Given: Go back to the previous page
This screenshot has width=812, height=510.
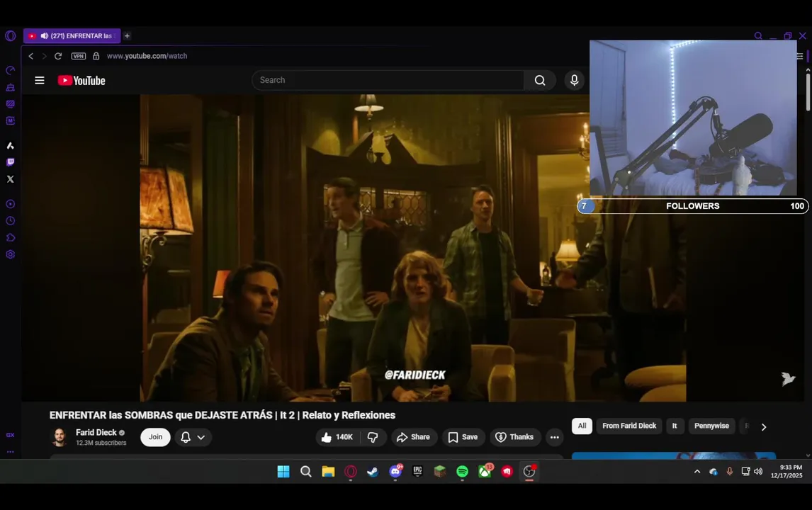Looking at the screenshot, I should coord(31,56).
